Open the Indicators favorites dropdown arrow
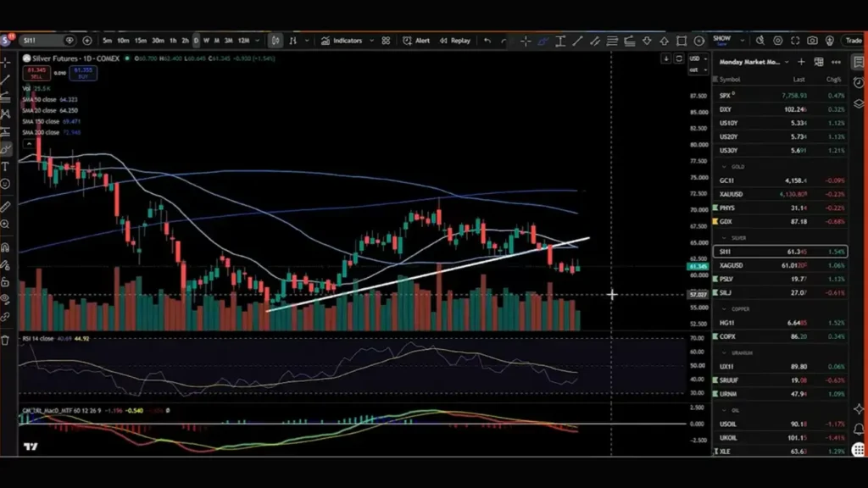868x488 pixels. (371, 41)
